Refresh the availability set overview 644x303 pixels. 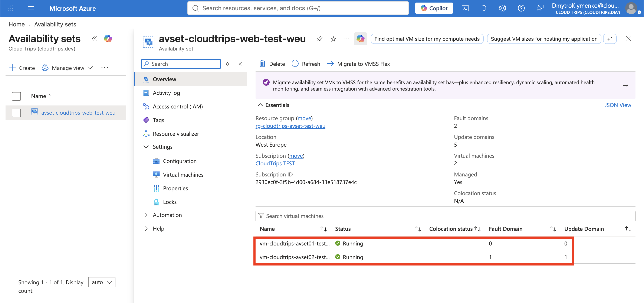pos(306,64)
